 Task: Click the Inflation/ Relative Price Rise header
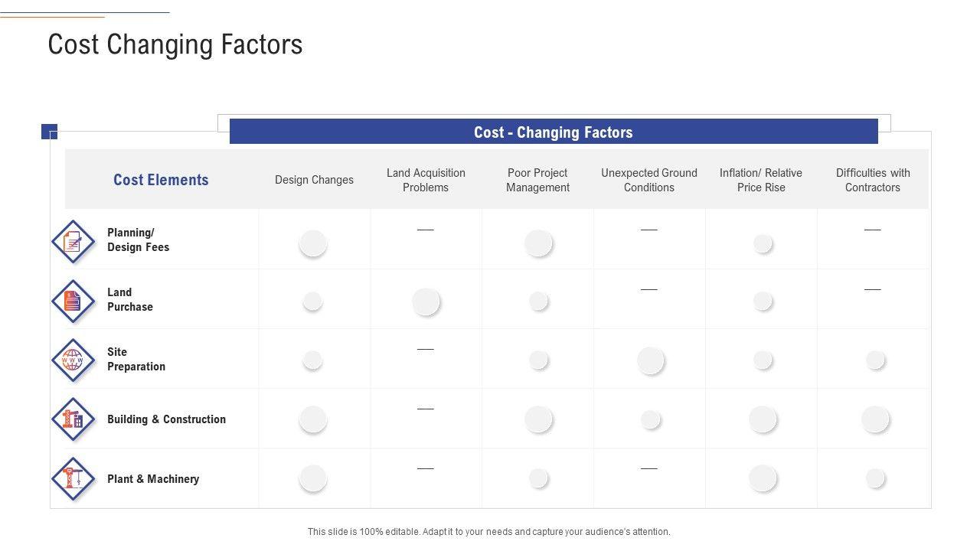(x=760, y=180)
